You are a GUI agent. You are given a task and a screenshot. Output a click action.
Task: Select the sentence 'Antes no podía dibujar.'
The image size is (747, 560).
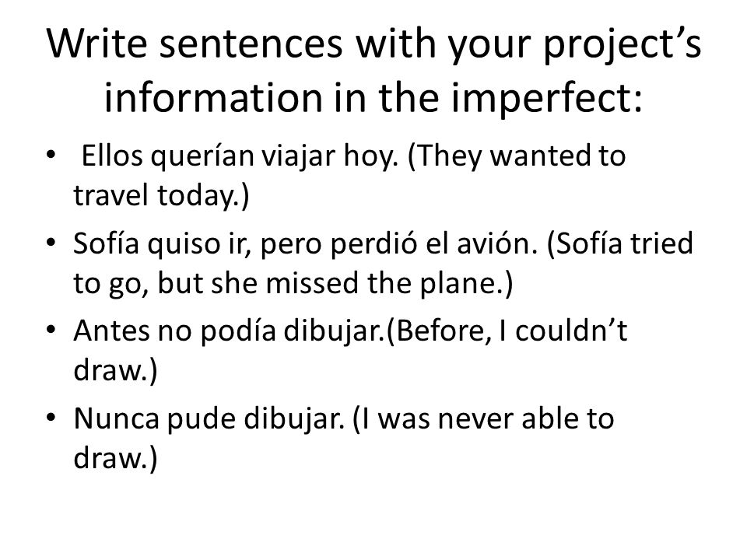(x=229, y=331)
